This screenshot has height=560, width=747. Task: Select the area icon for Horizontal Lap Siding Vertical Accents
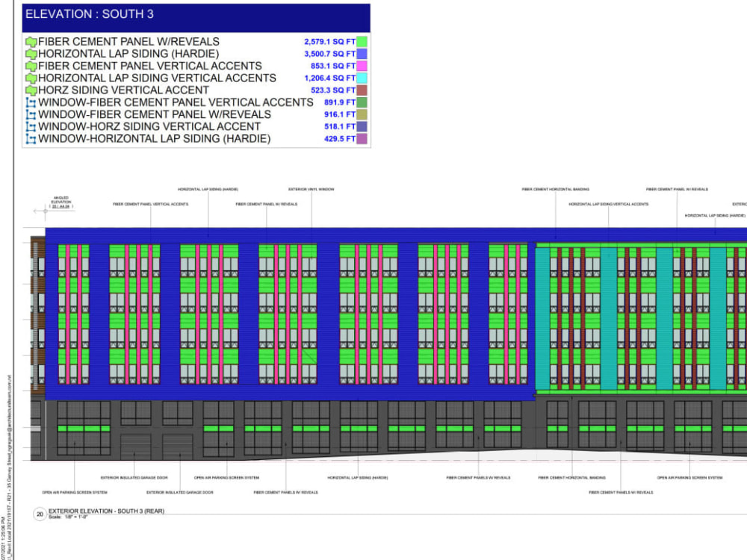(x=31, y=78)
